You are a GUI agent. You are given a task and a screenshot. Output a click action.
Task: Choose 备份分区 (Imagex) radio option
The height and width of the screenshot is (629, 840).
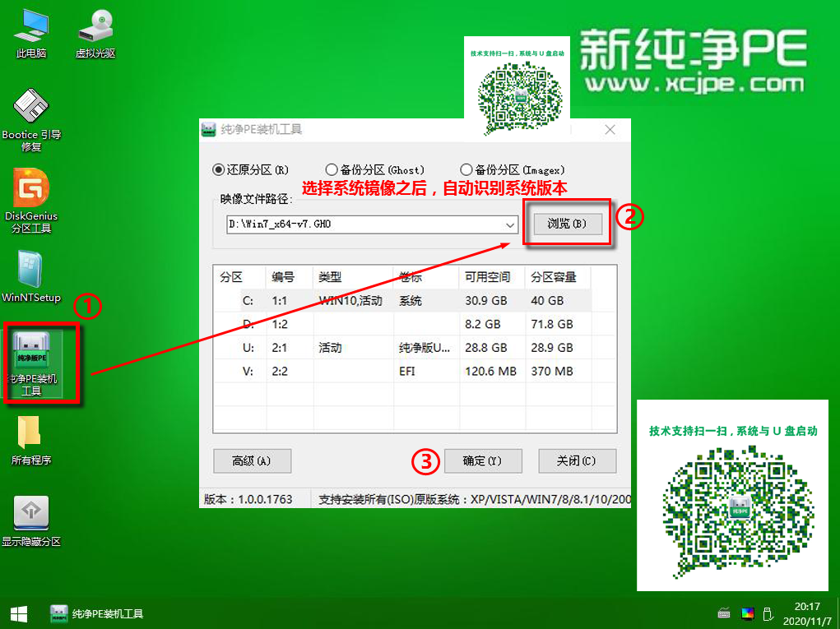[466, 170]
